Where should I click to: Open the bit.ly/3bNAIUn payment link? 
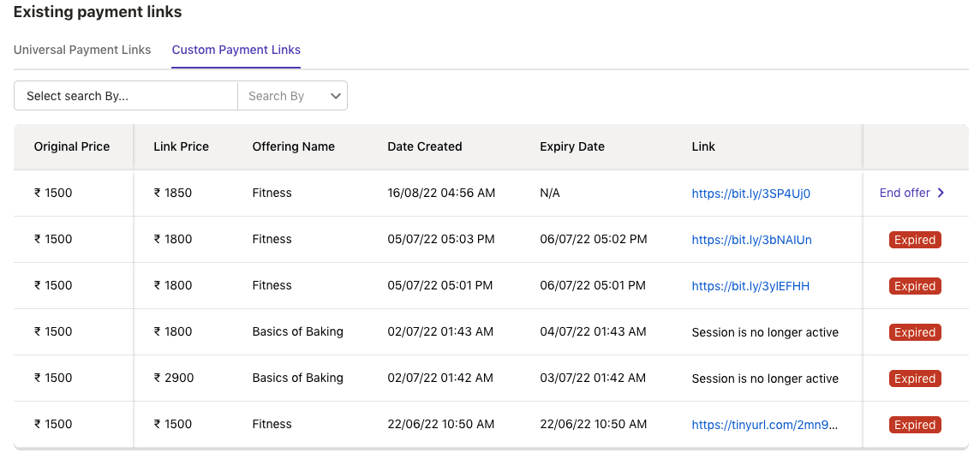tap(751, 240)
